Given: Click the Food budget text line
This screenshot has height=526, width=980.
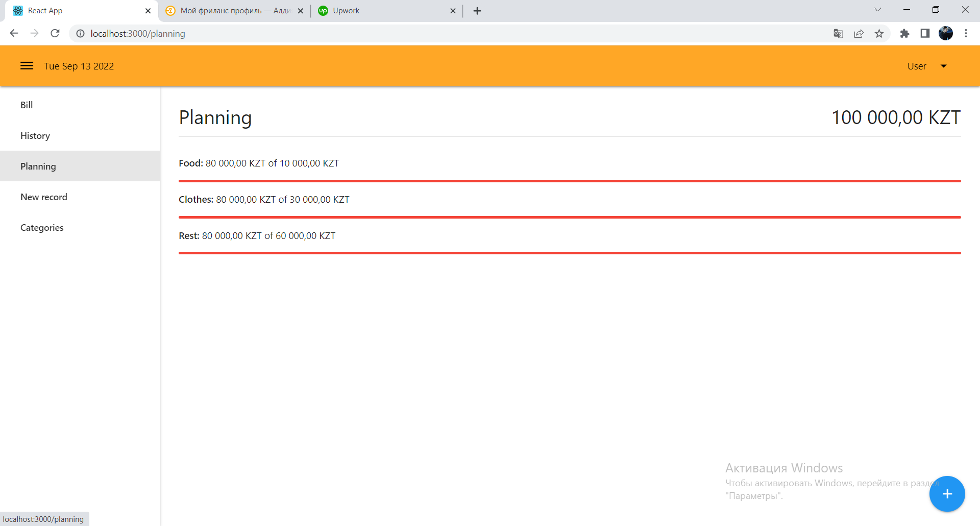Looking at the screenshot, I should pyautogui.click(x=259, y=163).
